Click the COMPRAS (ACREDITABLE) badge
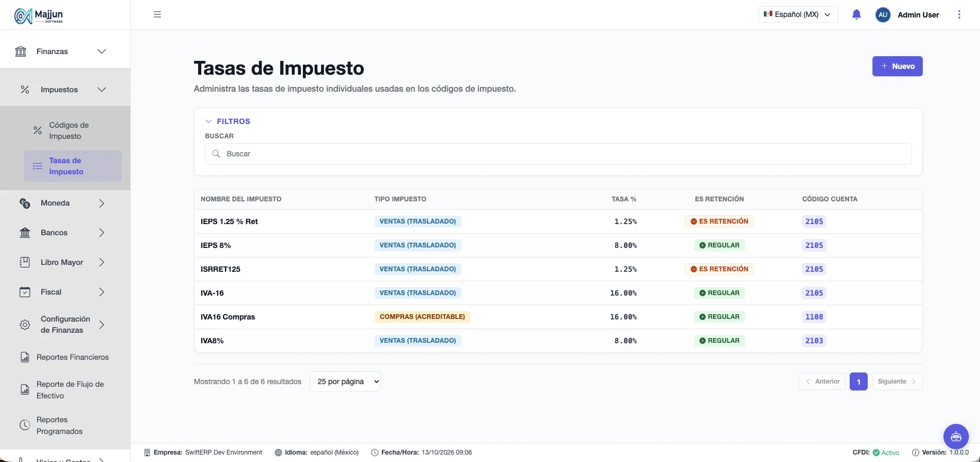Screen dimensions: 980x462 (x=422, y=317)
